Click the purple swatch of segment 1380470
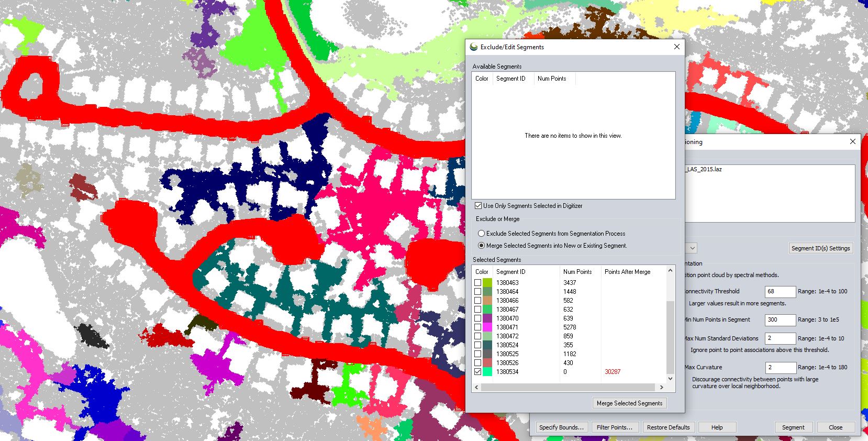The width and height of the screenshot is (868, 441). point(487,318)
